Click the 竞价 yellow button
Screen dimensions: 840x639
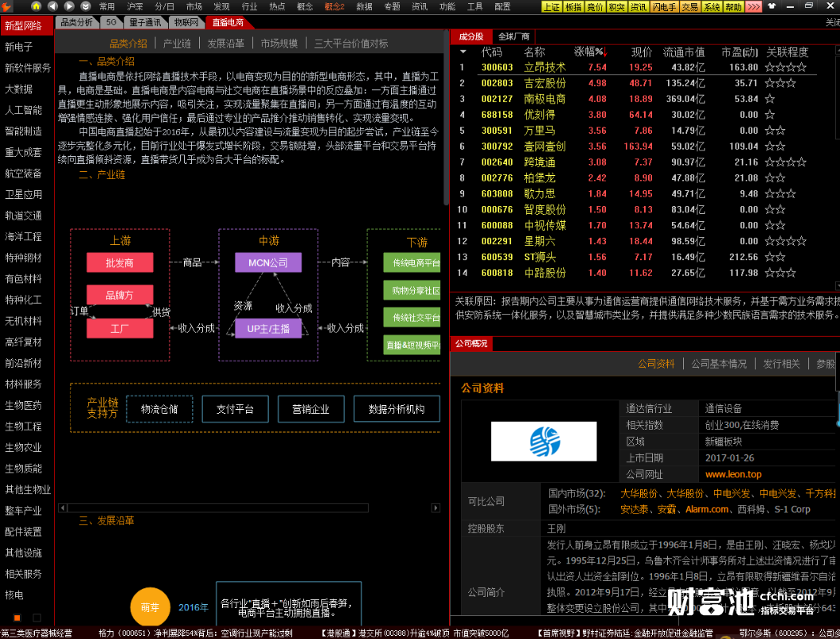tap(595, 7)
